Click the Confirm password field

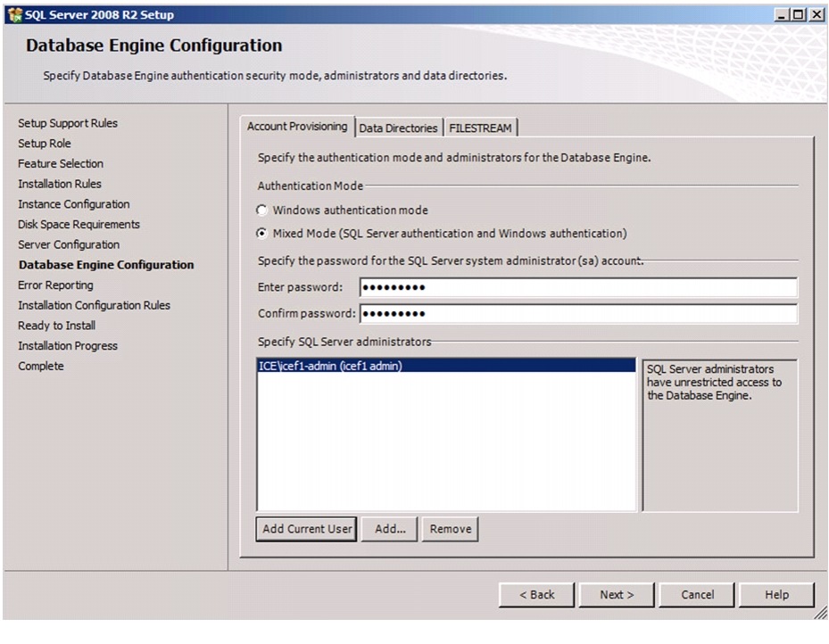pos(578,314)
